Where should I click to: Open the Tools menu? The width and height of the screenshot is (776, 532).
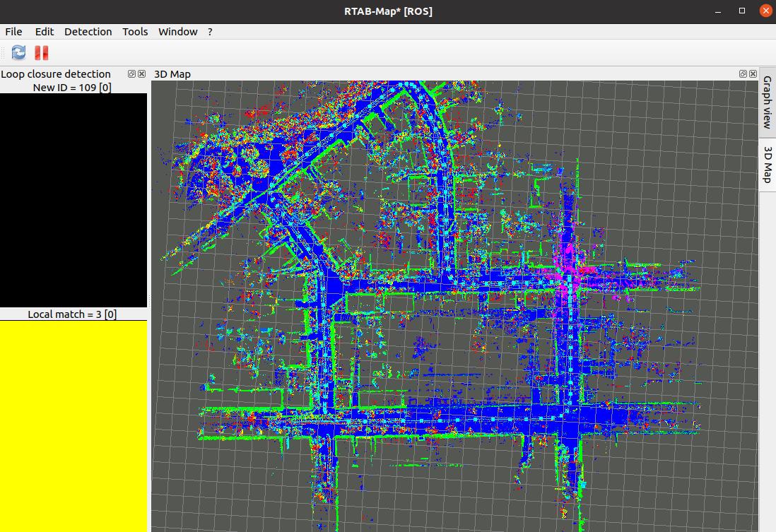pyautogui.click(x=135, y=32)
